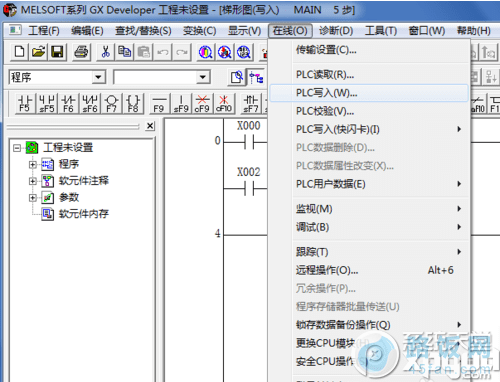This screenshot has width=500, height=382.
Task: Choose 更换CPU模块 menu entry
Action: click(x=369, y=343)
